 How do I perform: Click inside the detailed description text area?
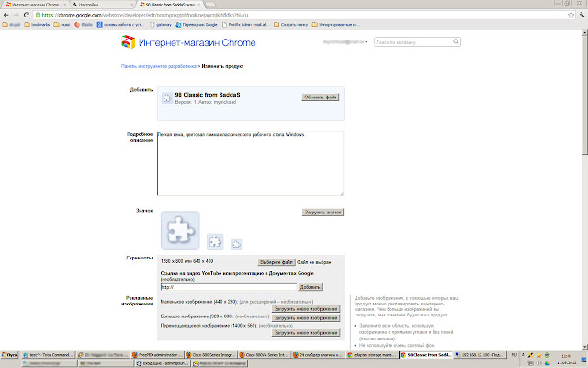(250, 164)
